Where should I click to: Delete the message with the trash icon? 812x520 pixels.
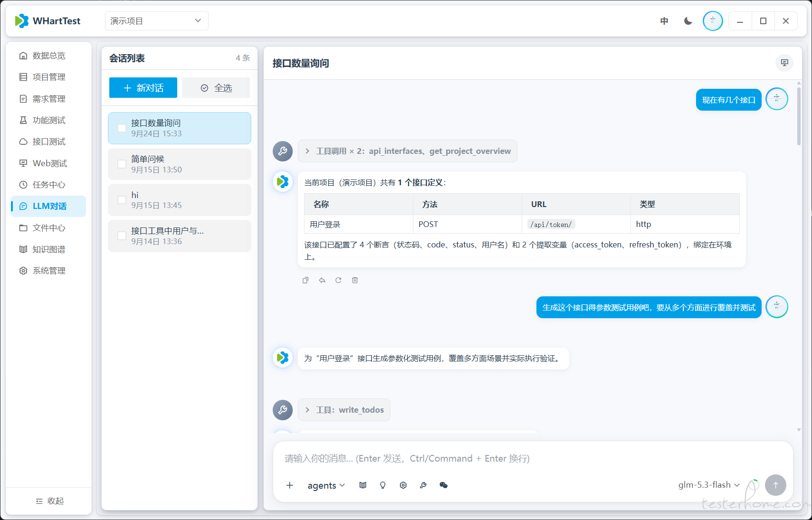tap(355, 280)
